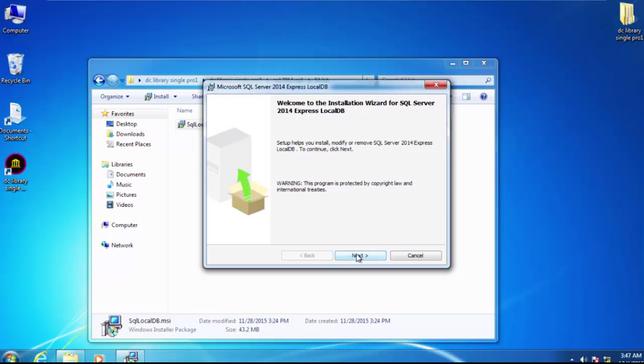Click Next in the SQL Server wizard

click(360, 256)
